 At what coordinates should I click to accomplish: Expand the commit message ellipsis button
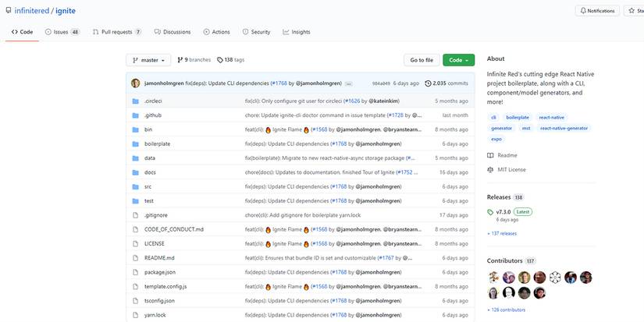coord(349,83)
